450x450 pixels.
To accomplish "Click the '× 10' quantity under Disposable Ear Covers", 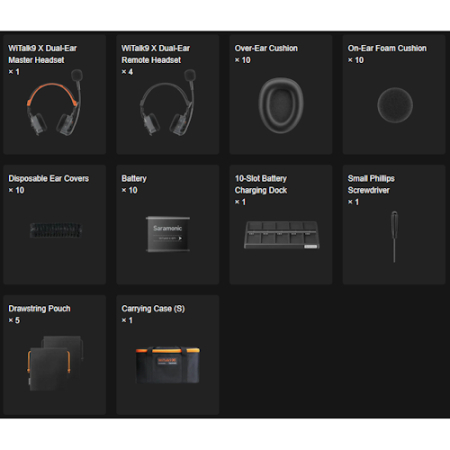I will coord(16,190).
